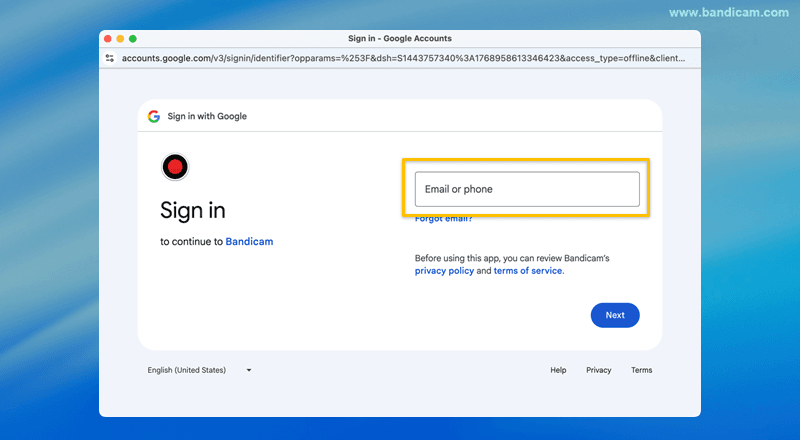Open the English (United States) language dropdown
The width and height of the screenshot is (800, 440).
(199, 370)
